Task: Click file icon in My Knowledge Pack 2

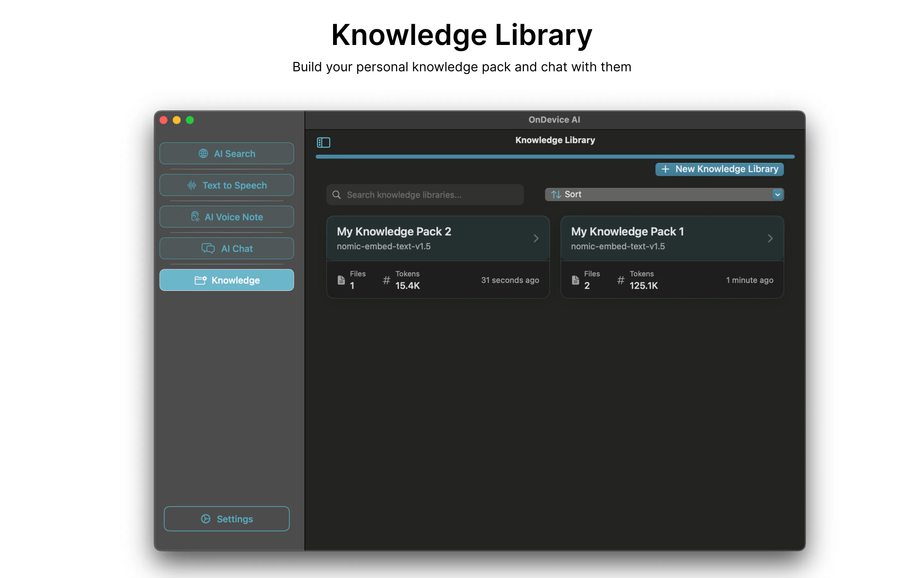Action: (x=341, y=280)
